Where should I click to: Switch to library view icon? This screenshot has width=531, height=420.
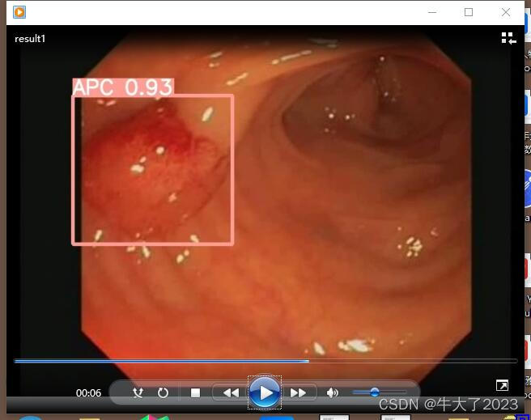coord(508,38)
